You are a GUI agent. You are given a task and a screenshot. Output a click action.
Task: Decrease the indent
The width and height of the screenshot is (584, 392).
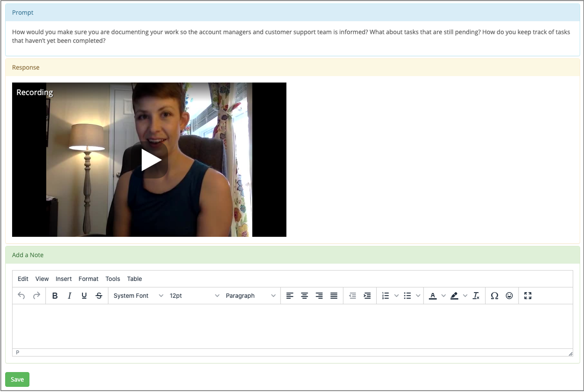(x=352, y=296)
